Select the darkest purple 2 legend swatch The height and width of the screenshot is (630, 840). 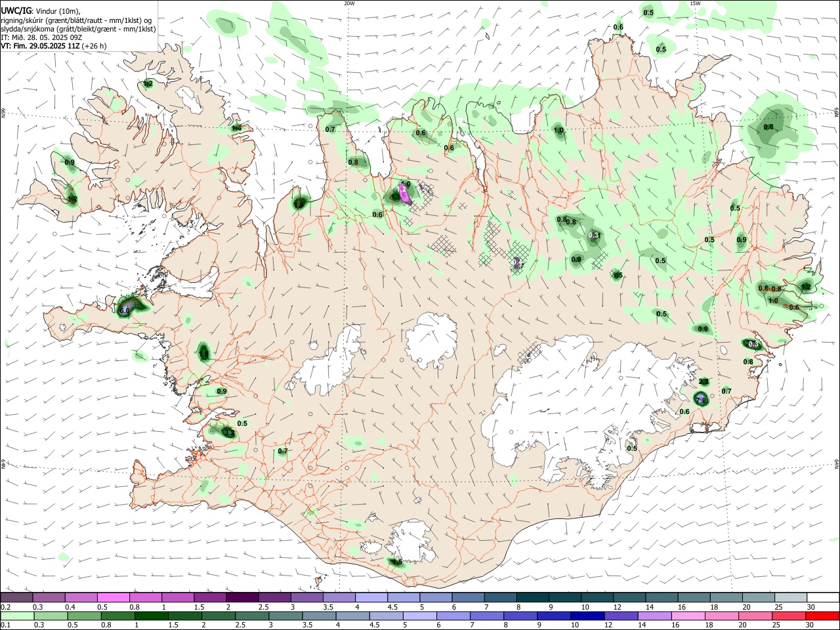tap(241, 597)
